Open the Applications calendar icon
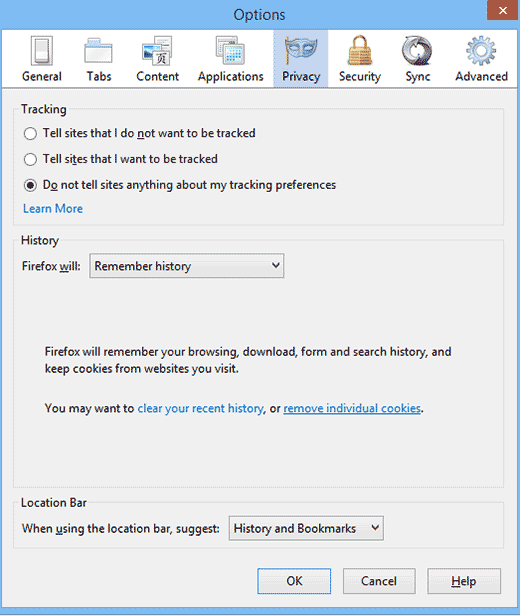The width and height of the screenshot is (520, 616). (231, 51)
